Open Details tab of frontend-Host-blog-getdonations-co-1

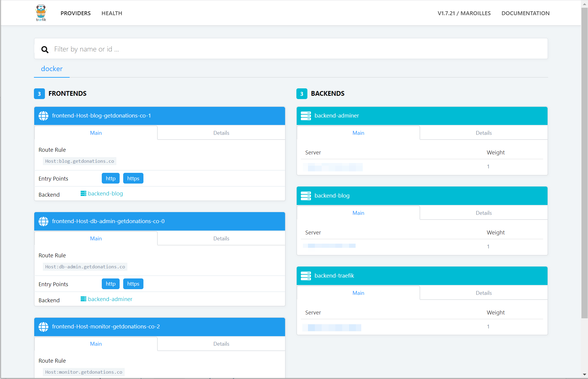221,133
